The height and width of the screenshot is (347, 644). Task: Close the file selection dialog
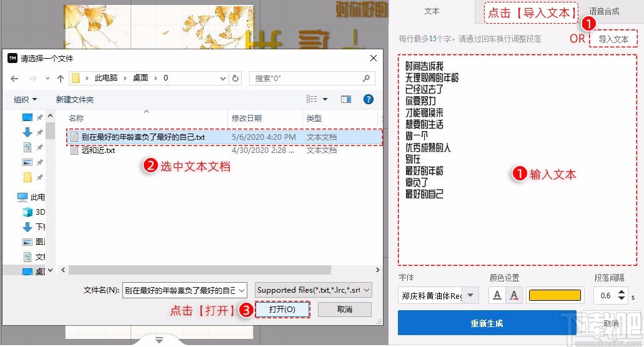coord(374,58)
